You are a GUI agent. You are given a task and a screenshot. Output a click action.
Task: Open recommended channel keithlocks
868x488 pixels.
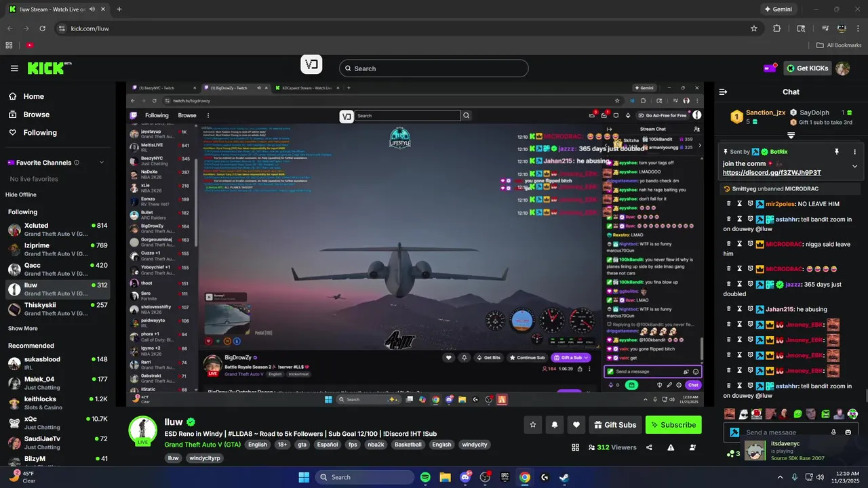[x=58, y=403]
